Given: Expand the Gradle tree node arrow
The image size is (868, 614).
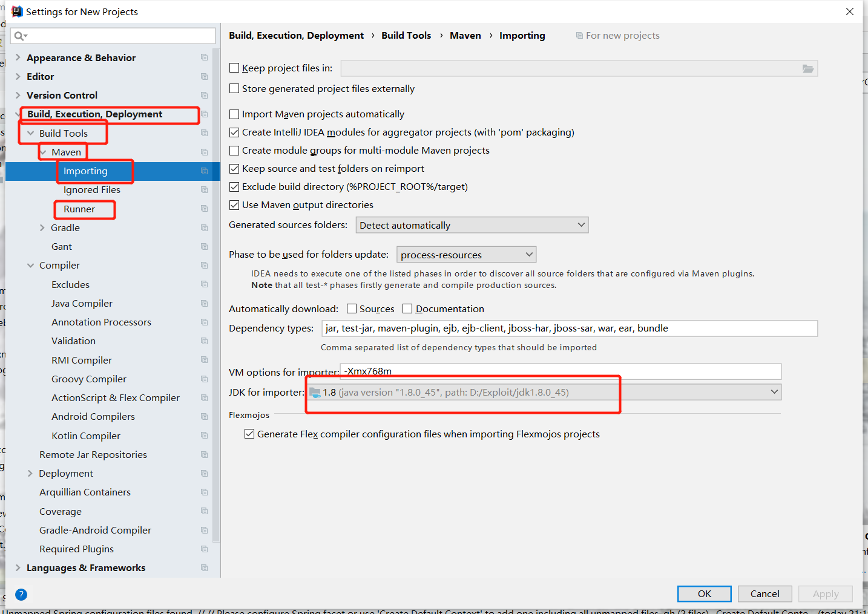Looking at the screenshot, I should (42, 227).
